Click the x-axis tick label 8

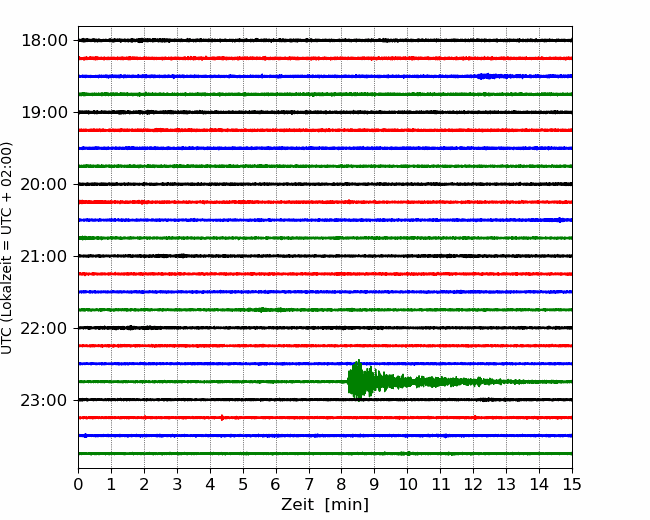coord(342,484)
